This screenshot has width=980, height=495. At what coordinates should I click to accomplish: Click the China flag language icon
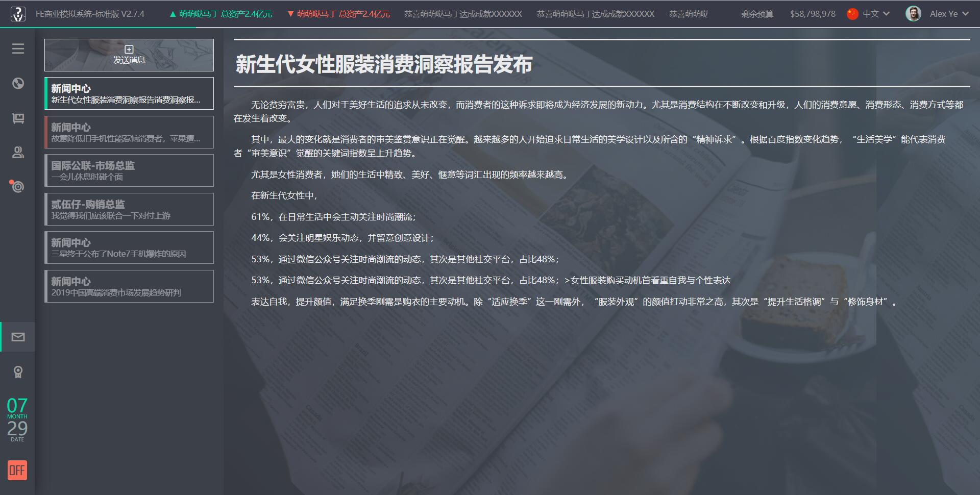coord(852,14)
